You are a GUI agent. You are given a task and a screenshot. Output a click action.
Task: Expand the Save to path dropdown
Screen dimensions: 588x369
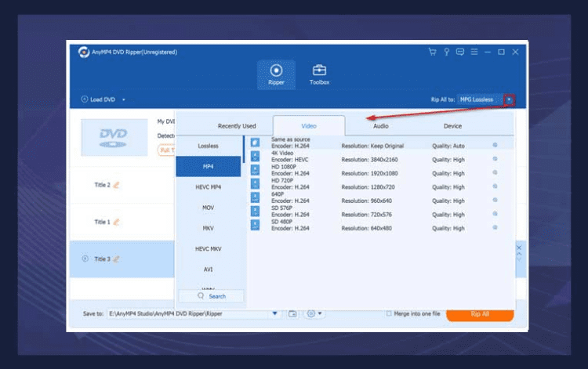tap(275, 313)
